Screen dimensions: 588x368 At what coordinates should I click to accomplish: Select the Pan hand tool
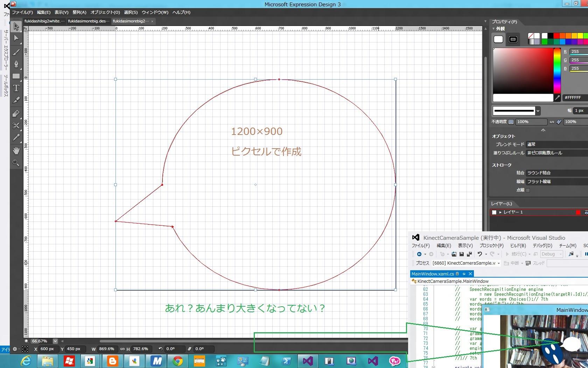pyautogui.click(x=16, y=151)
